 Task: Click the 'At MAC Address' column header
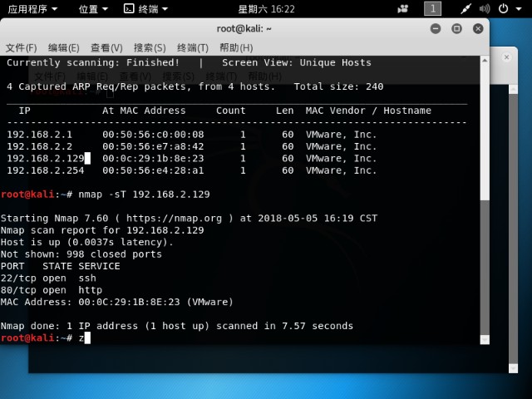click(x=144, y=111)
